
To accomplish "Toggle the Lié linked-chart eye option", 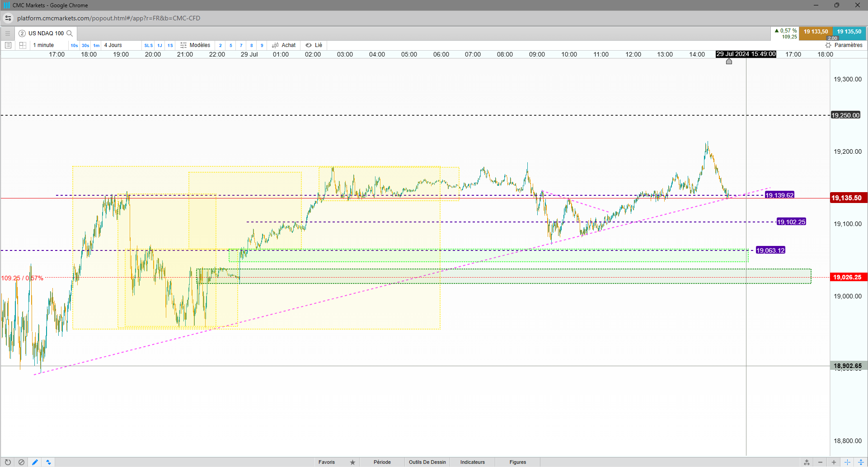I will coord(314,45).
